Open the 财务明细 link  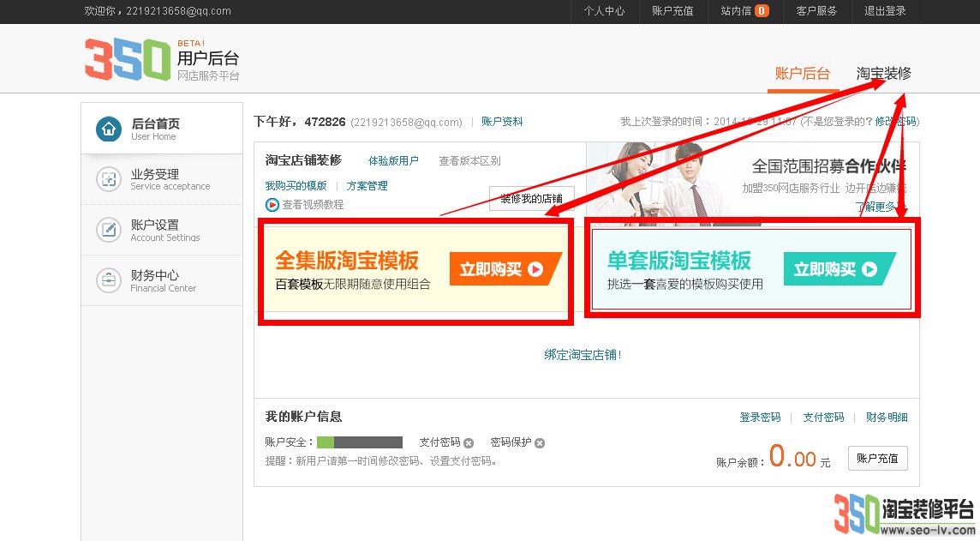tap(887, 418)
